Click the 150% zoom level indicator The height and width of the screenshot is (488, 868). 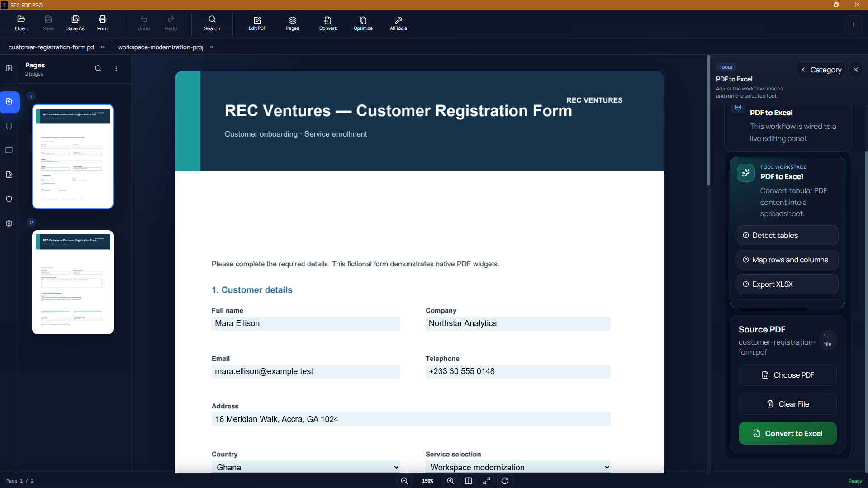click(427, 481)
